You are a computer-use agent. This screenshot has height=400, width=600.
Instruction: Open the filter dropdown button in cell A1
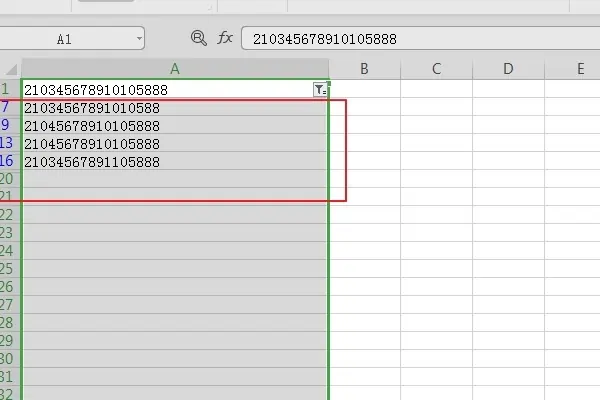tap(319, 90)
